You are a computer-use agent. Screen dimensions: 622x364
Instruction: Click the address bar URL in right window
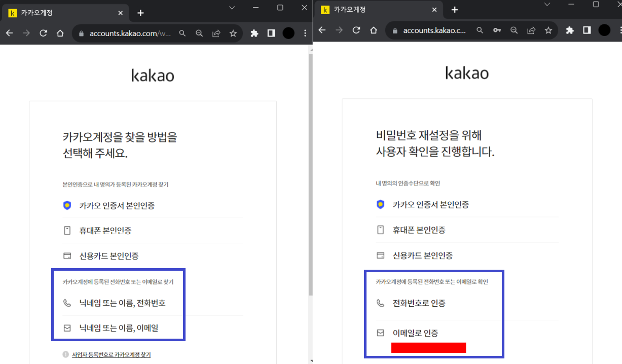tap(434, 30)
